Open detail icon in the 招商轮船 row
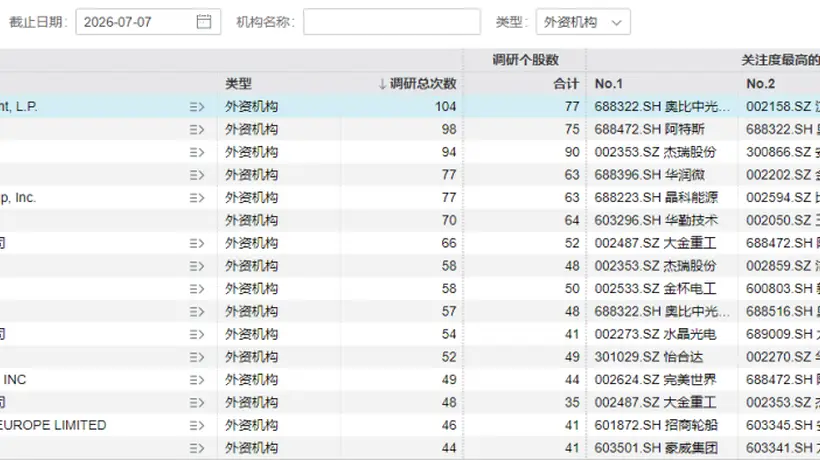 click(197, 426)
